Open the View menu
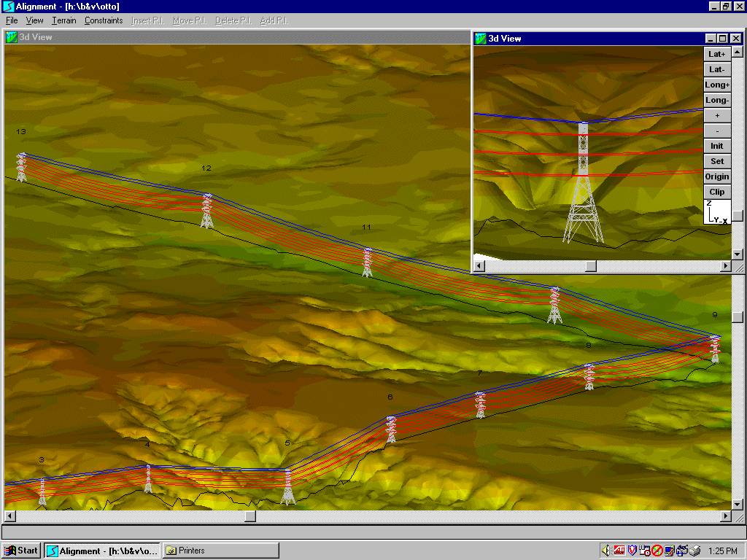The image size is (747, 560). click(x=34, y=20)
